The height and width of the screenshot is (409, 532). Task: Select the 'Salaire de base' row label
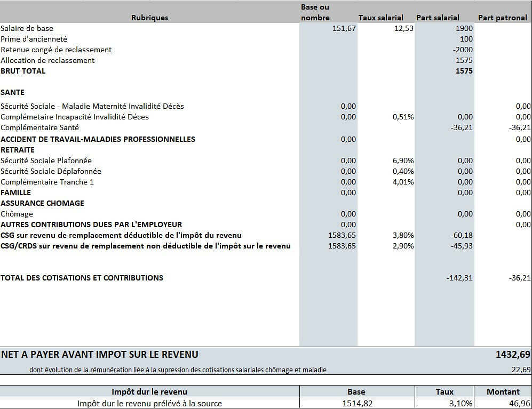pyautogui.click(x=27, y=28)
